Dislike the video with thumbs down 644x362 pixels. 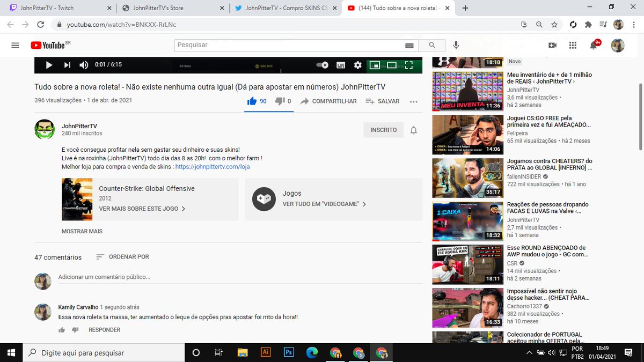[x=283, y=101]
